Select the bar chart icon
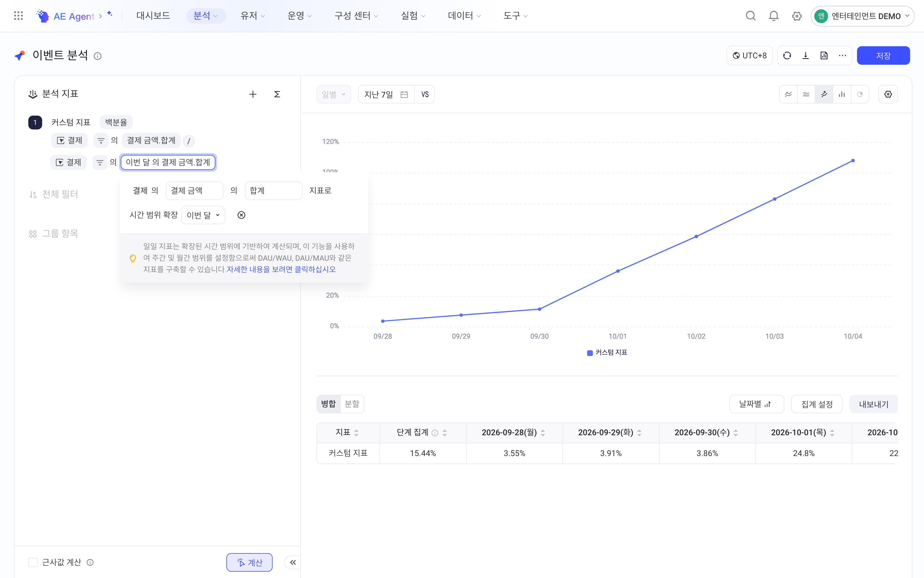 pos(842,95)
